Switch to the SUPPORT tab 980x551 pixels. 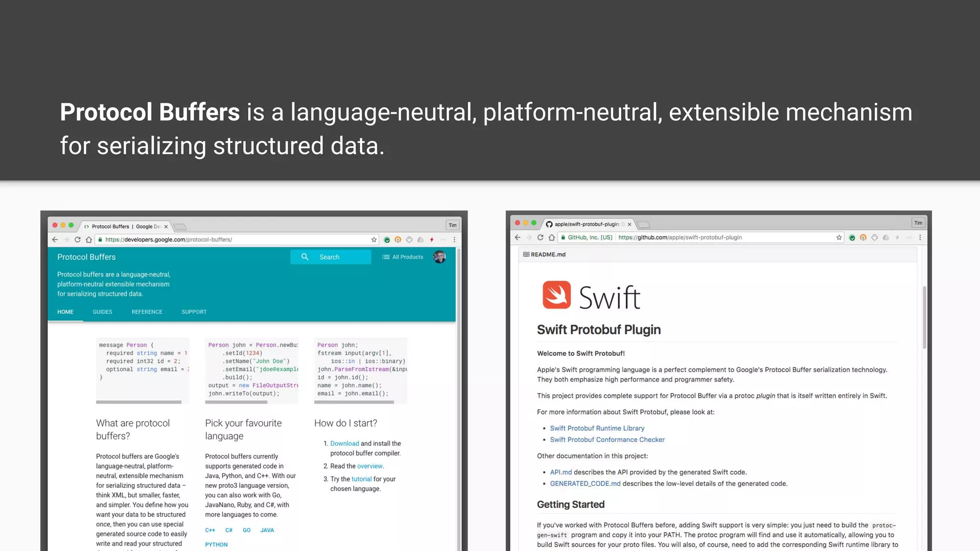coord(194,312)
